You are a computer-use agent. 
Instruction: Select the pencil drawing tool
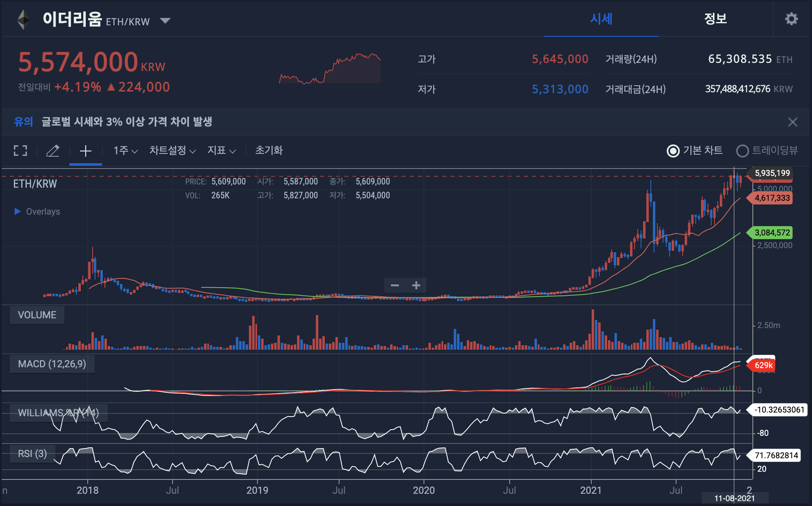click(x=53, y=151)
